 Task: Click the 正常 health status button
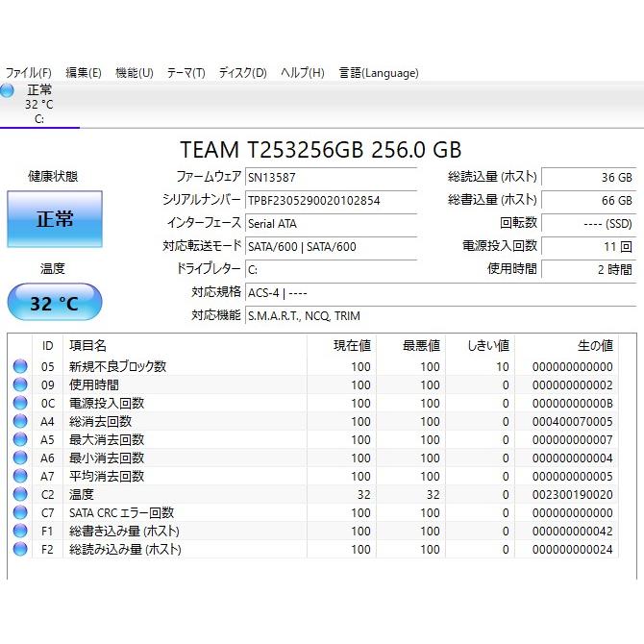click(x=55, y=219)
